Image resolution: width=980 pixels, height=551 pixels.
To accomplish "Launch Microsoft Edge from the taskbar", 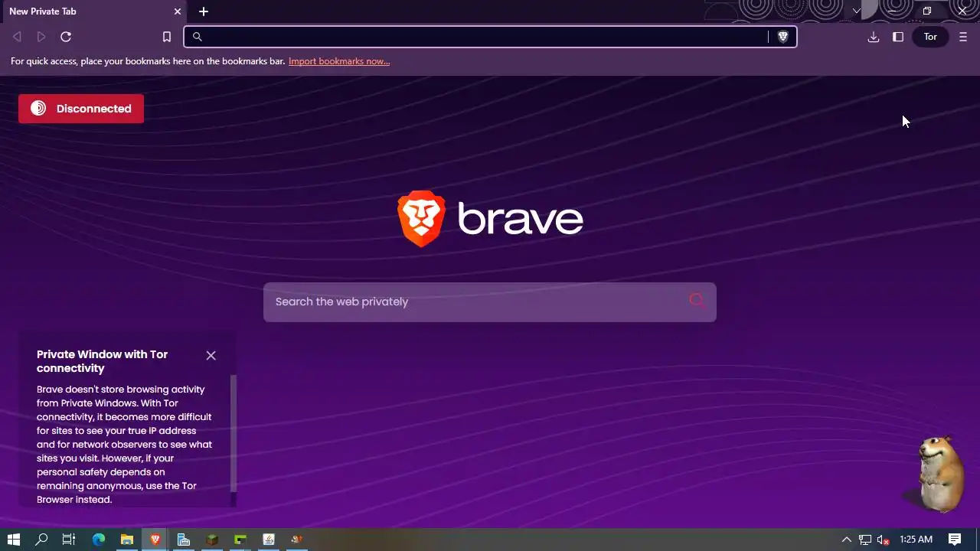I will [x=99, y=540].
